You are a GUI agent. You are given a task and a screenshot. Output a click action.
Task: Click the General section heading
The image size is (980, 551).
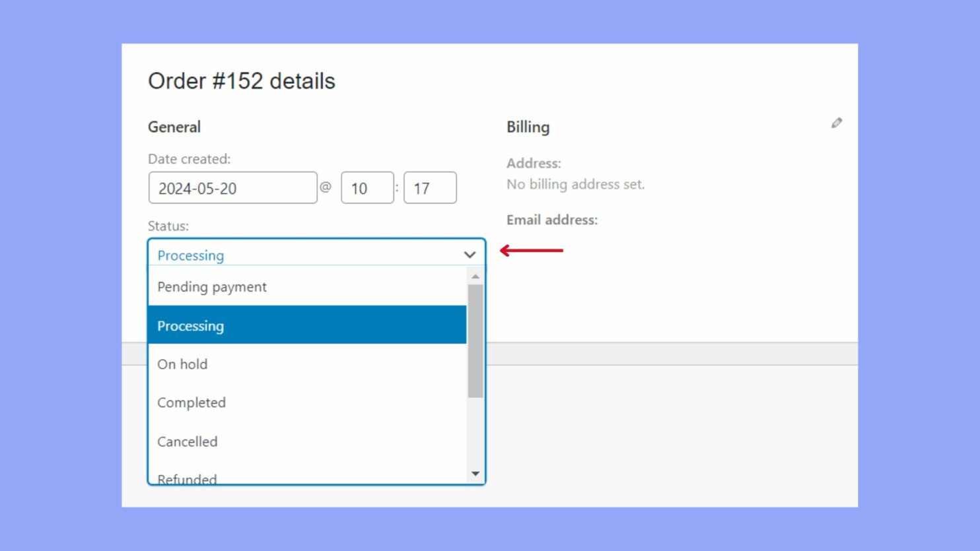coord(174,127)
